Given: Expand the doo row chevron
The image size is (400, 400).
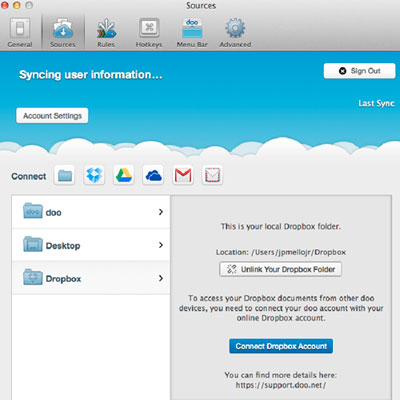Looking at the screenshot, I should click(161, 212).
